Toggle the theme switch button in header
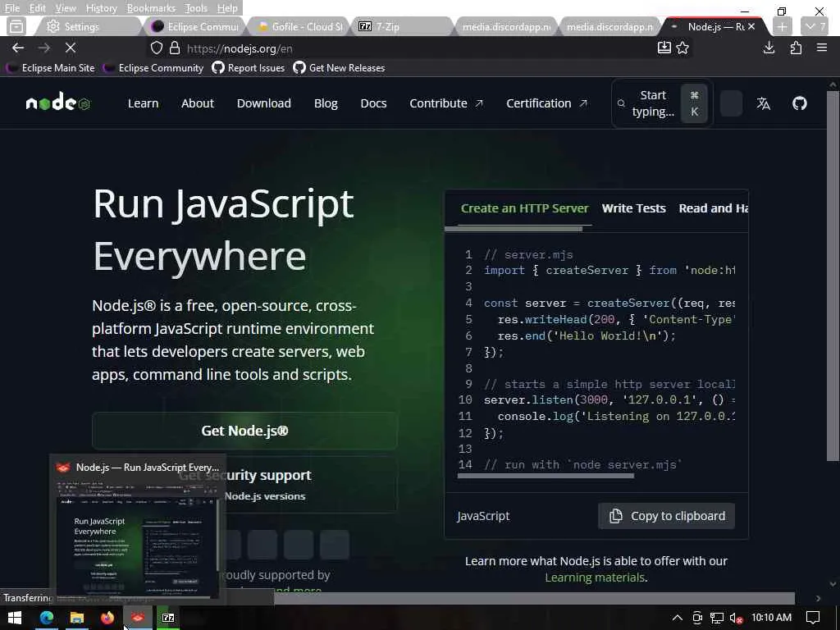Viewport: 840px width, 630px height. [731, 103]
